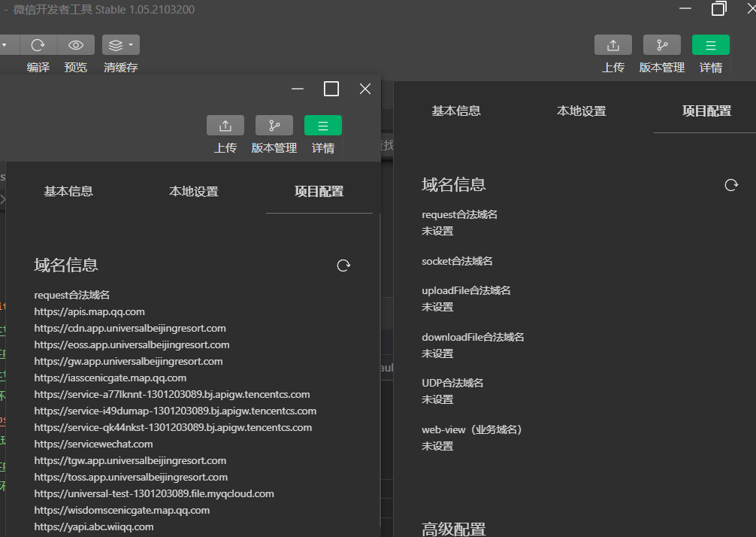The image size is (756, 537).
Task: Switch to 基本信息 tab in right panel
Action: (456, 111)
